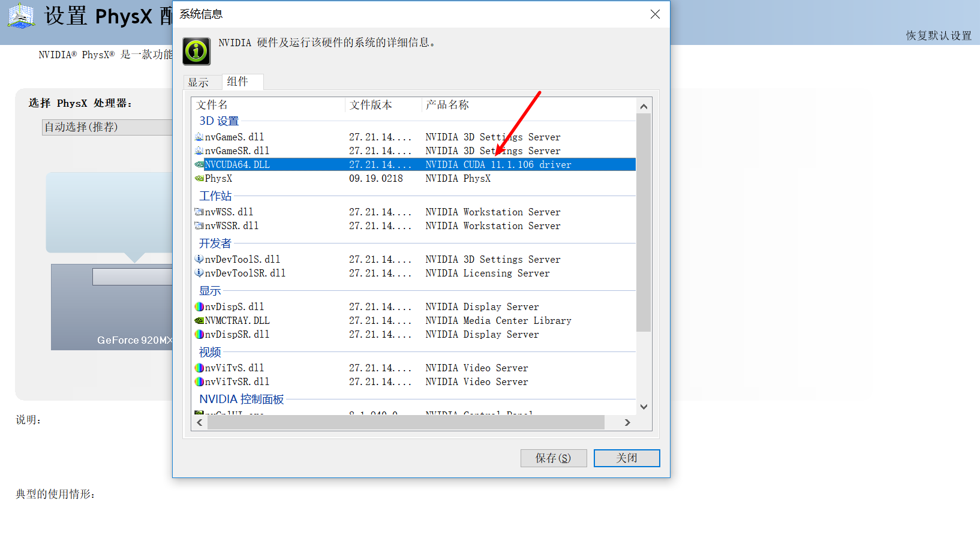Image resolution: width=980 pixels, height=547 pixels.
Task: Select the nvViTvS.dll row
Action: 414,368
